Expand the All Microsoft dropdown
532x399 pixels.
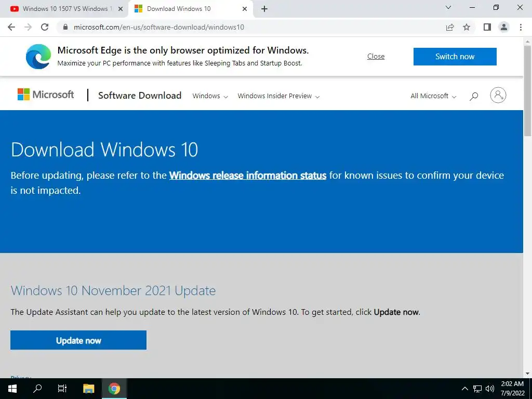click(433, 96)
